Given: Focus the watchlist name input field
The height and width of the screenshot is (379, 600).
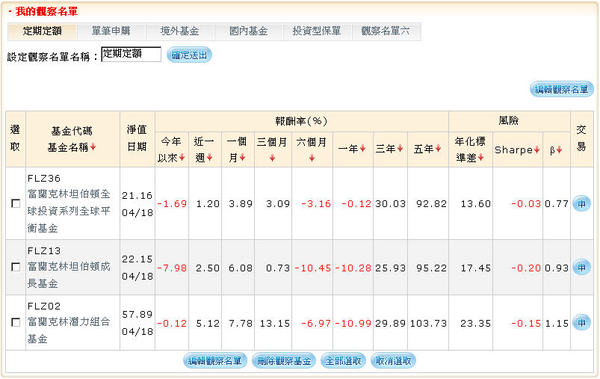Looking at the screenshot, I should coord(131,54).
